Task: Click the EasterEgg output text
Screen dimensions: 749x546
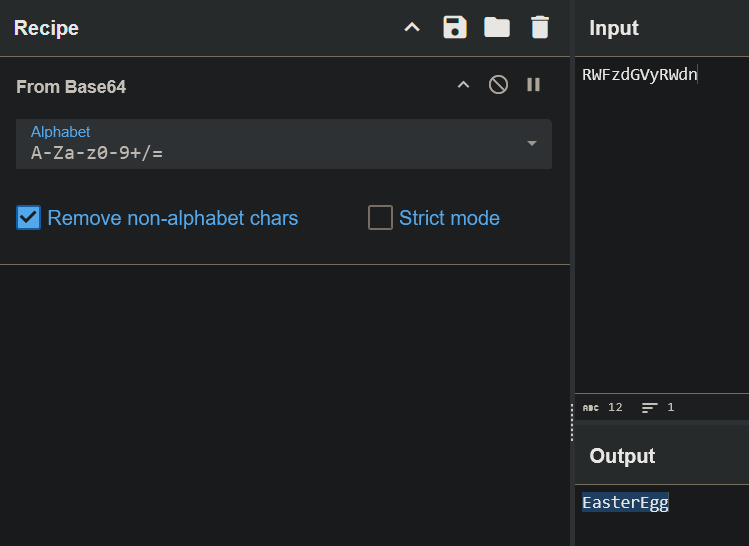Action: point(625,502)
